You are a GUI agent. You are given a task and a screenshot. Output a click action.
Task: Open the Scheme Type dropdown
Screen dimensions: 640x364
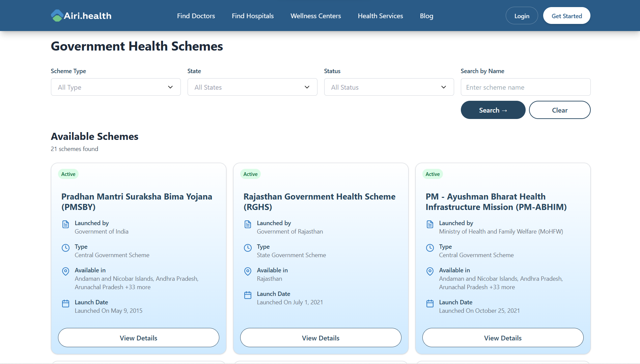pos(116,87)
